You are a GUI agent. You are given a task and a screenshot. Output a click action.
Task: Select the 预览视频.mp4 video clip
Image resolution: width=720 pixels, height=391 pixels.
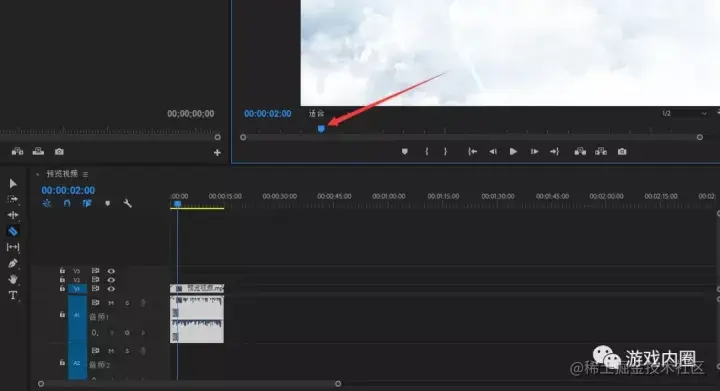coord(197,288)
